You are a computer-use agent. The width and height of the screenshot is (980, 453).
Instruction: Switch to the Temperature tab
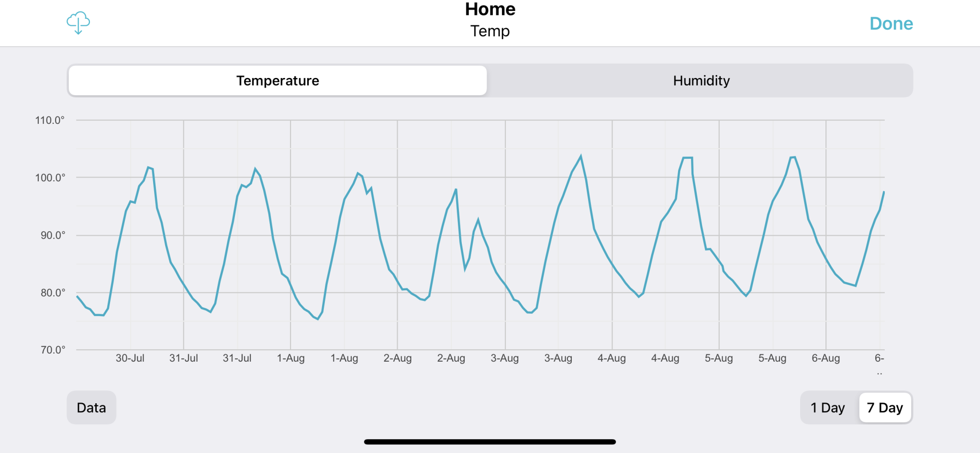pyautogui.click(x=278, y=81)
